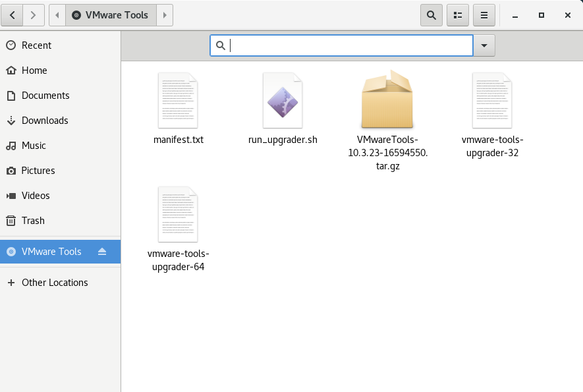Select the manifest.txt file icon

coord(178,100)
